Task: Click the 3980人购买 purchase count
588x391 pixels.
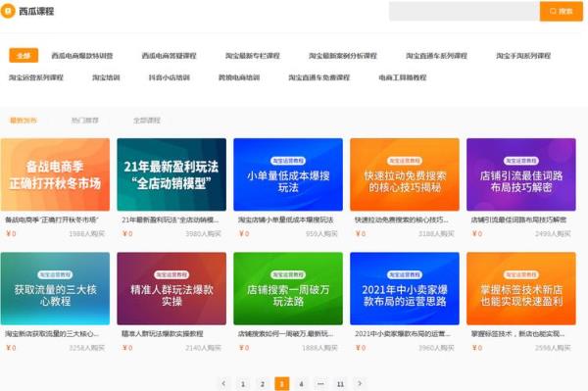Action: pyautogui.click(x=203, y=234)
